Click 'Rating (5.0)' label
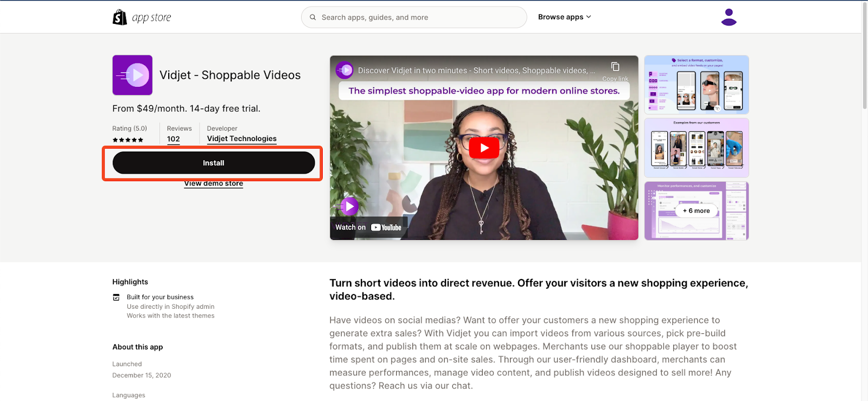This screenshot has width=868, height=401. pyautogui.click(x=130, y=129)
